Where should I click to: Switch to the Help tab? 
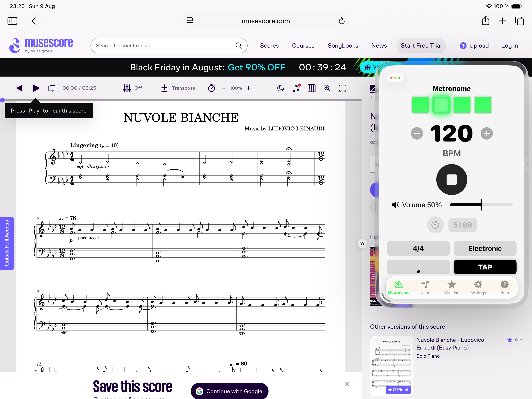(504, 288)
